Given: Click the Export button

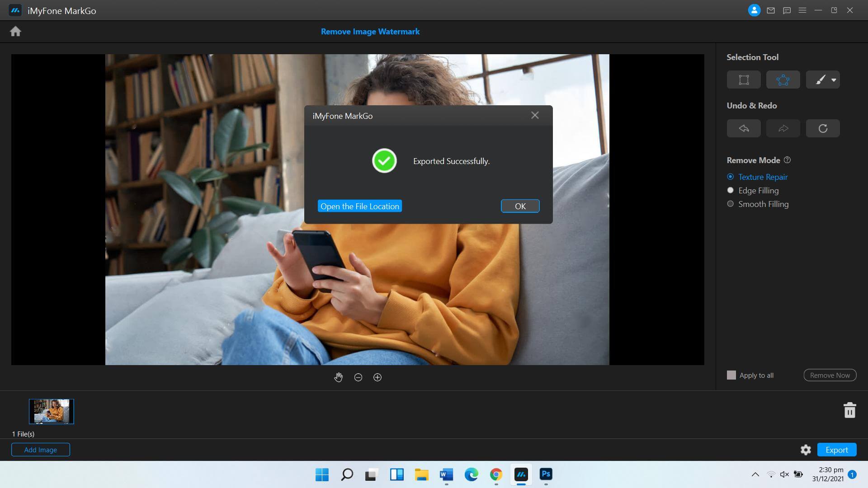Looking at the screenshot, I should coord(837,450).
